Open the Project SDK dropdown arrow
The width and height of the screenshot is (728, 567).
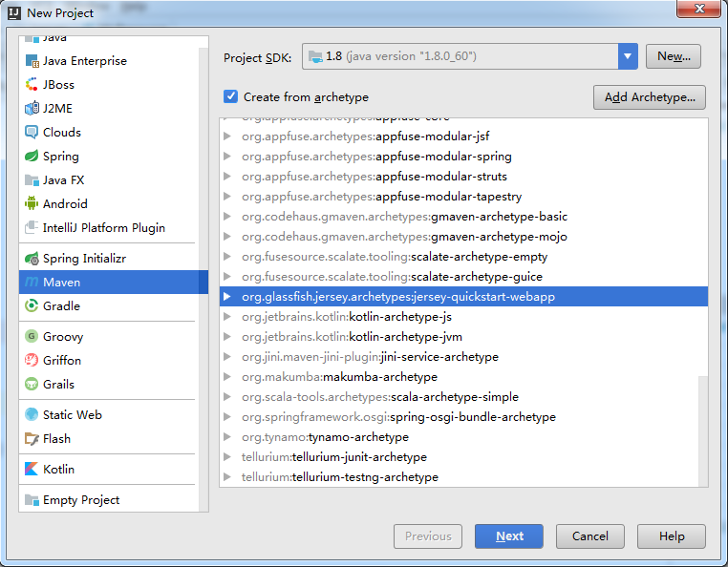(x=628, y=56)
